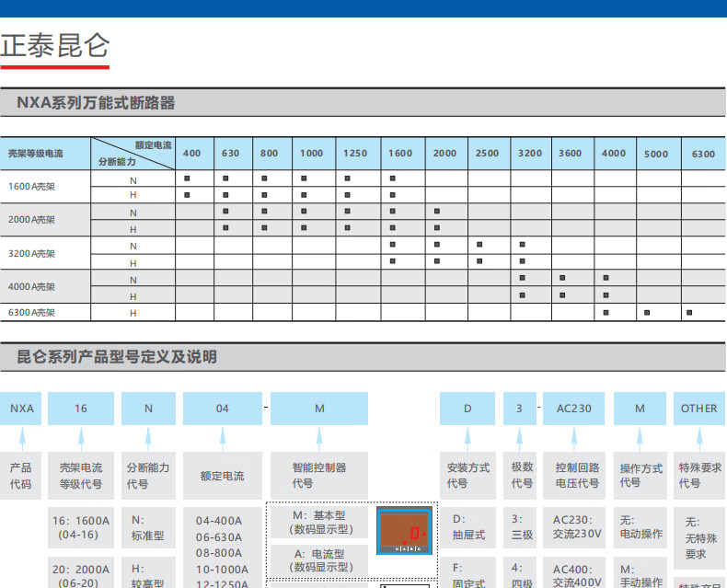Viewport: 727px width, 588px height.
Task: Click the 'A: 电流型' controller option
Action: 319,560
